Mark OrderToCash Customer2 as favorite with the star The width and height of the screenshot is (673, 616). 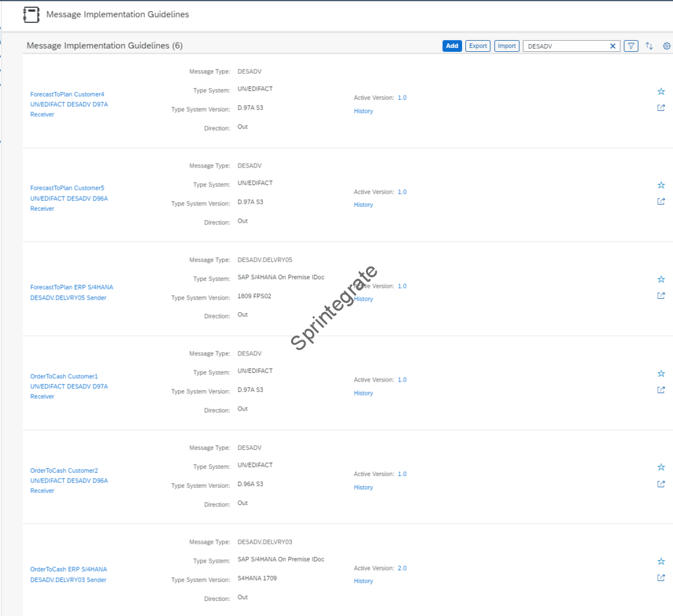point(661,467)
